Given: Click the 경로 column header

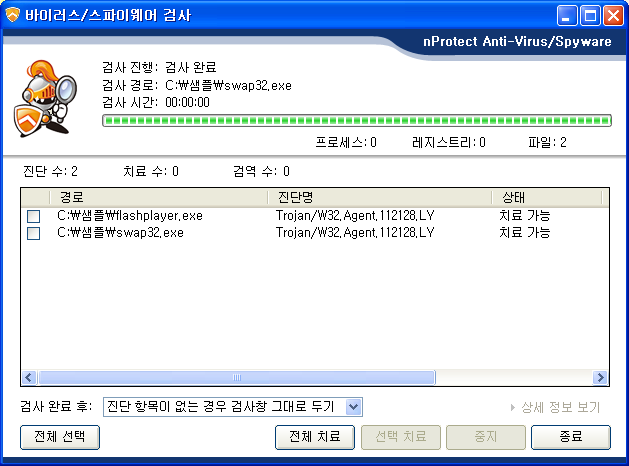Looking at the screenshot, I should click(x=158, y=197).
